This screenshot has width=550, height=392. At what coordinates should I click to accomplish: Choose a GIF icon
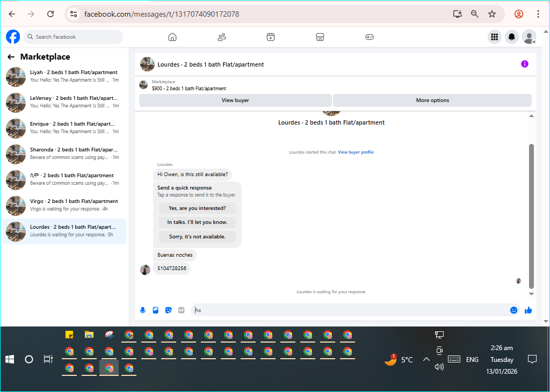(182, 310)
